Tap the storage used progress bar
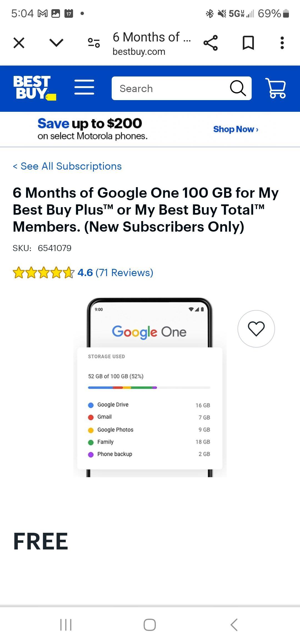The image size is (300, 644). pos(148,387)
